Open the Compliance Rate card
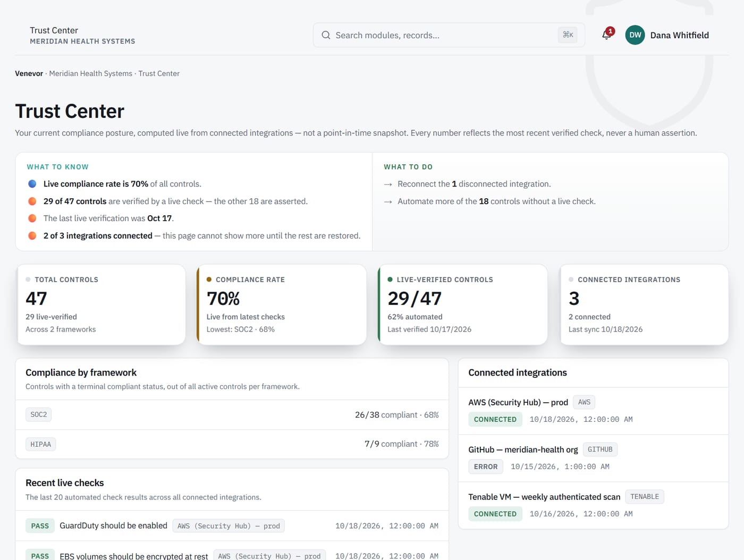The image size is (744, 560). pos(282,305)
